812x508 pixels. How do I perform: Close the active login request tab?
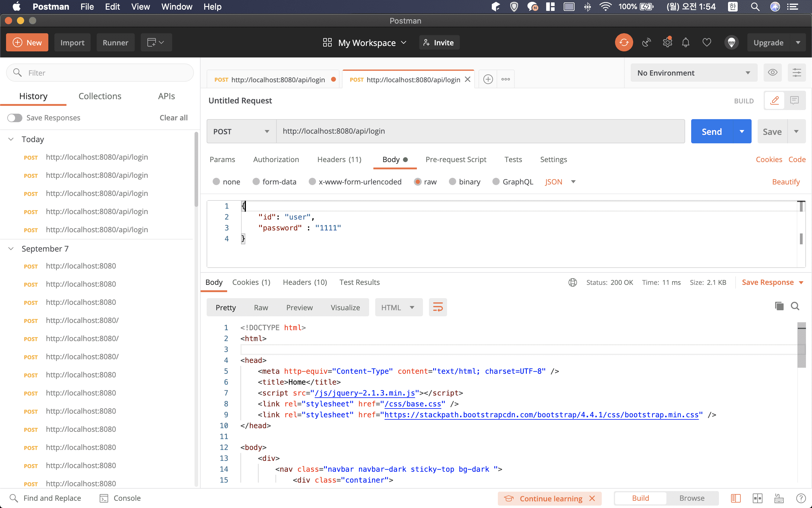467,79
